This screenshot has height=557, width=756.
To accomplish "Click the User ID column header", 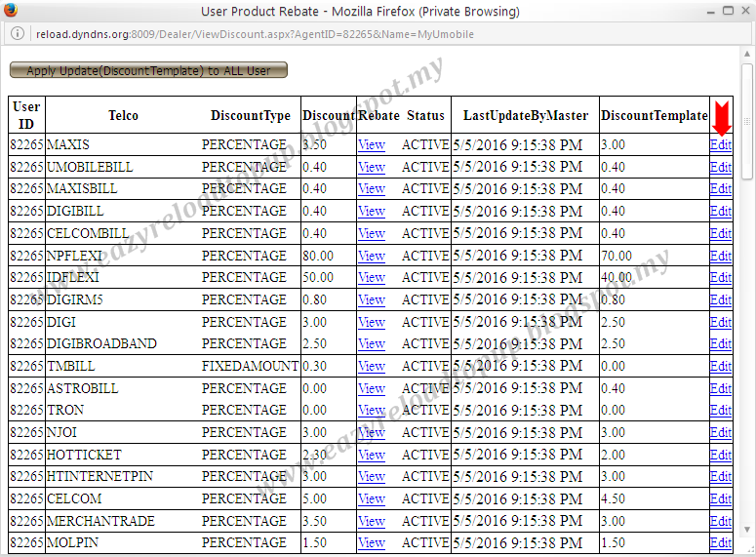I will pos(26,115).
